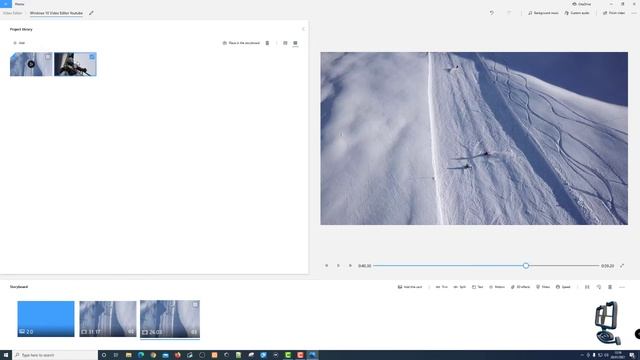Image resolution: width=640 pixels, height=360 pixels.
Task: Click the rename pencil icon
Action: 91,13
